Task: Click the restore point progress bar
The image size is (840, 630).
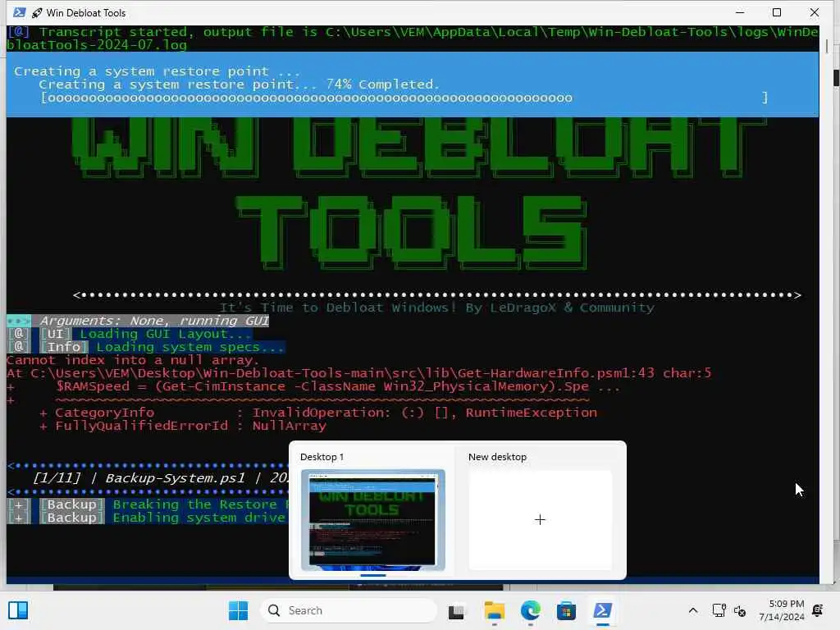Action: click(404, 98)
